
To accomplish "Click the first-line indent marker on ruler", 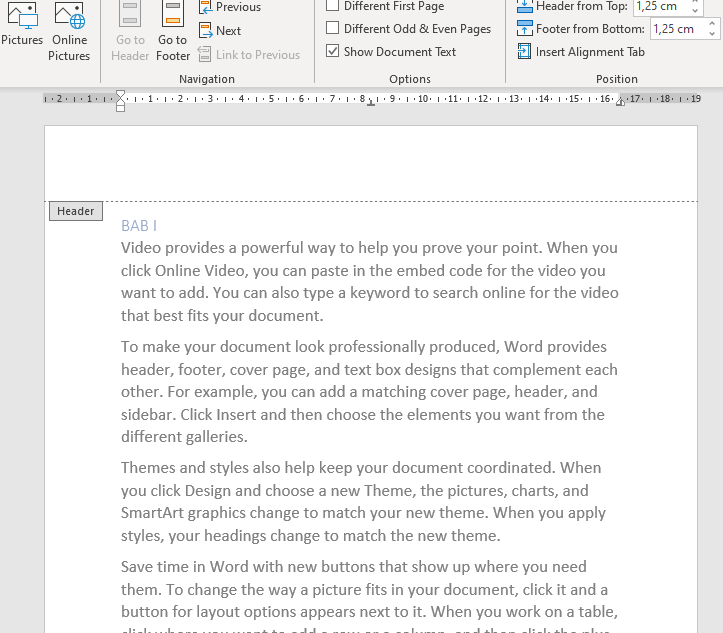I will pyautogui.click(x=121, y=94).
